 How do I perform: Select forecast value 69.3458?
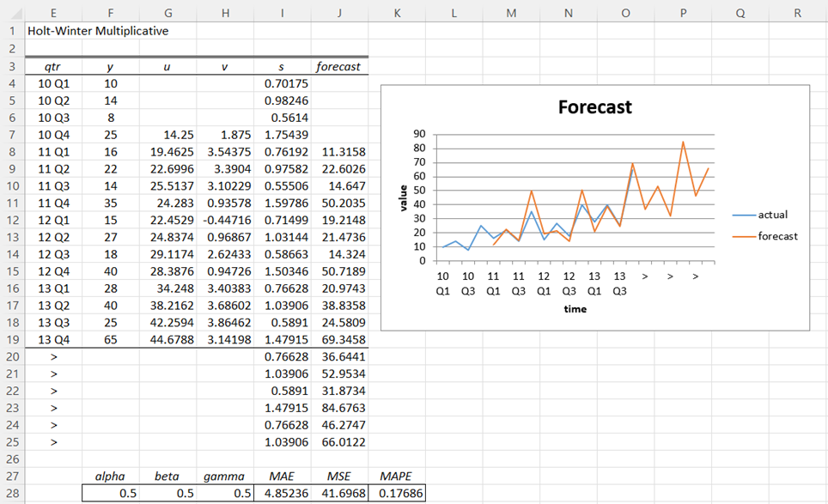(339, 339)
